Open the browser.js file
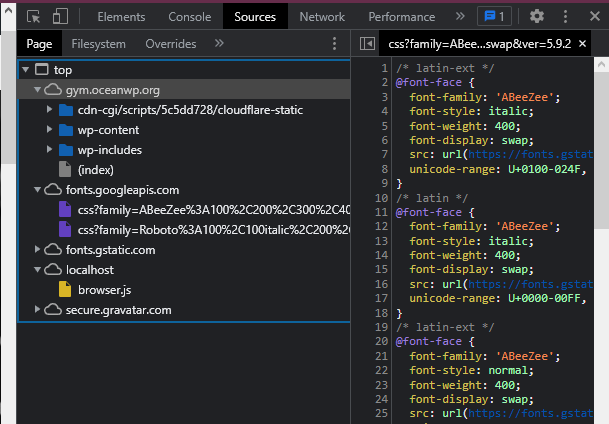This screenshot has width=609, height=424. 104,290
